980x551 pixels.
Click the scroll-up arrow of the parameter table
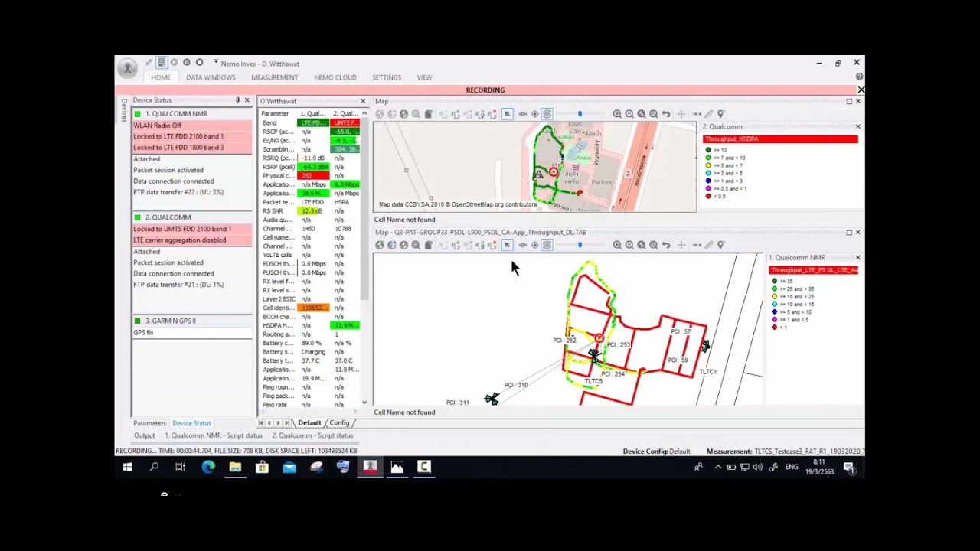click(x=364, y=114)
